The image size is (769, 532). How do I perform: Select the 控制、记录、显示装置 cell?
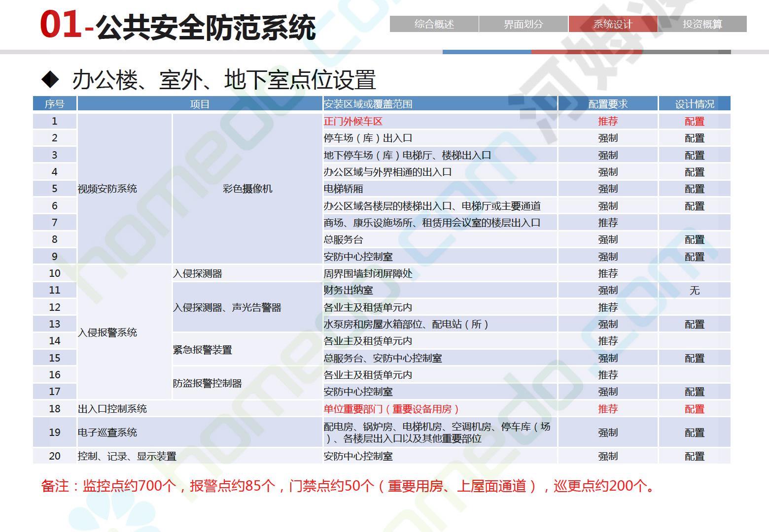click(200, 456)
